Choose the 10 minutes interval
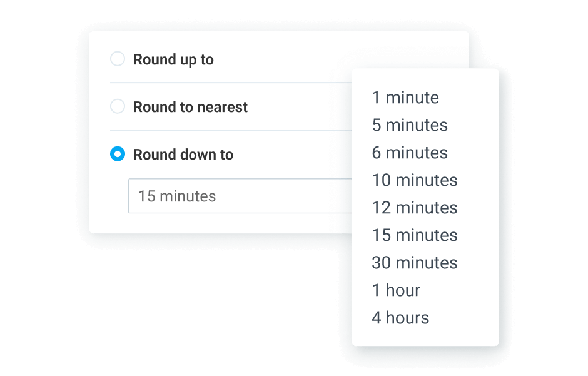The width and height of the screenshot is (588, 376). point(415,180)
